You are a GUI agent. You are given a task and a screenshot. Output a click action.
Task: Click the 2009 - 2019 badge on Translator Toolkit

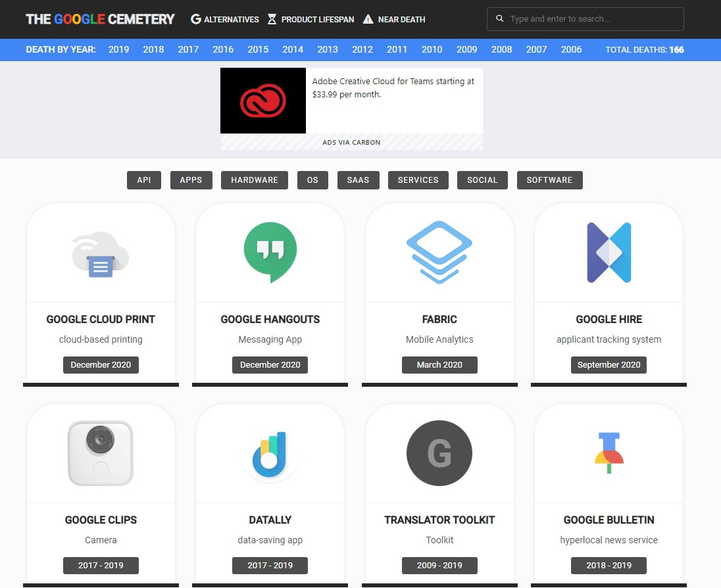[x=439, y=566]
